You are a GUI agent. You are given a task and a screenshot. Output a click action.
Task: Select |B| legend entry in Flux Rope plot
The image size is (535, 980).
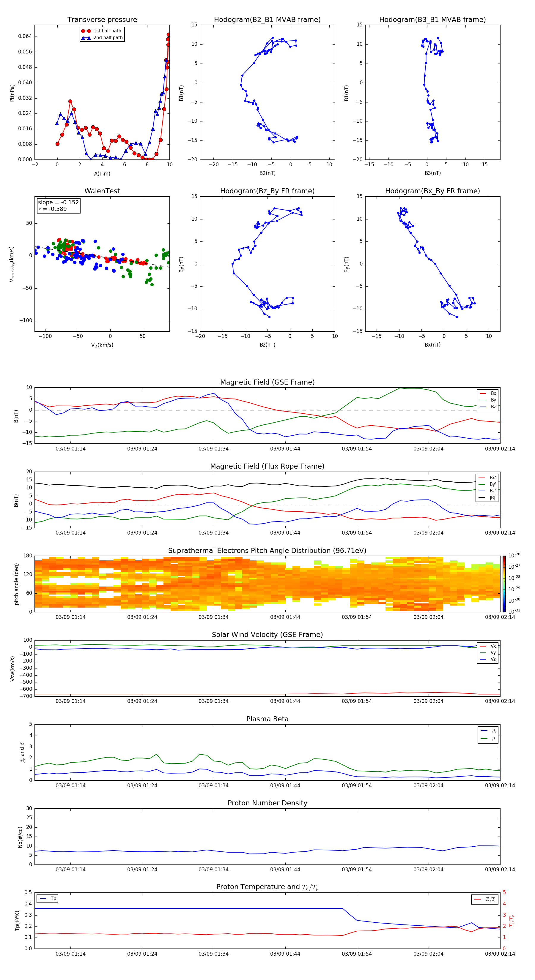point(487,498)
